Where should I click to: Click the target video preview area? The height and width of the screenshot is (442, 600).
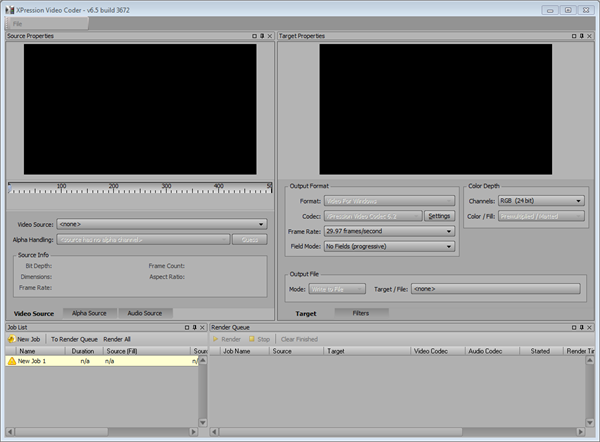click(435, 109)
